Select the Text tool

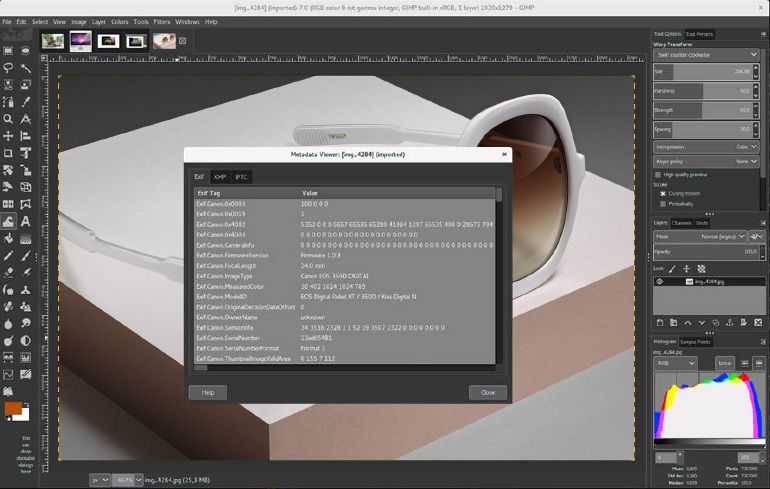[x=26, y=221]
